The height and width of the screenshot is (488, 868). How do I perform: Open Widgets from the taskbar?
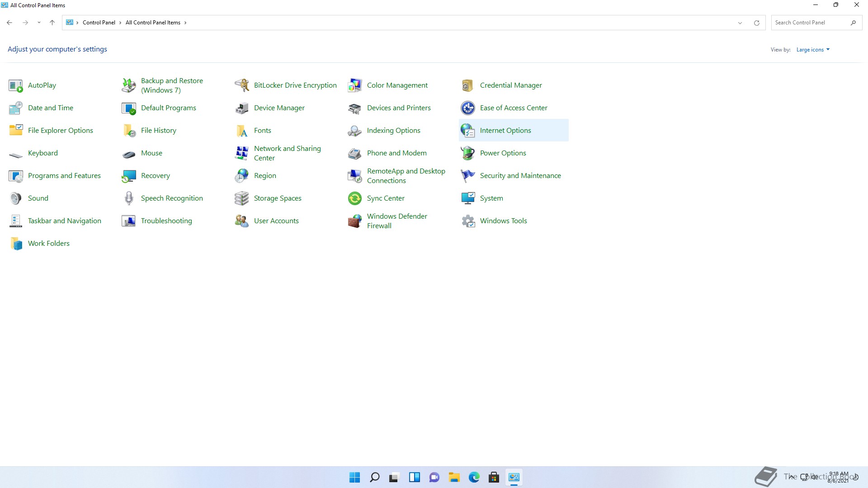point(415,477)
